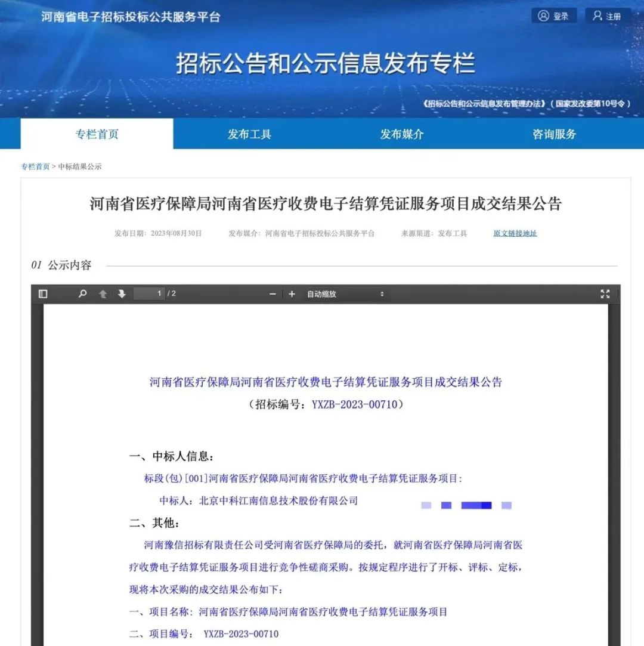Screen dimensions: 644x646
Task: Switch to 专栏首页 tab
Action: pos(97,134)
